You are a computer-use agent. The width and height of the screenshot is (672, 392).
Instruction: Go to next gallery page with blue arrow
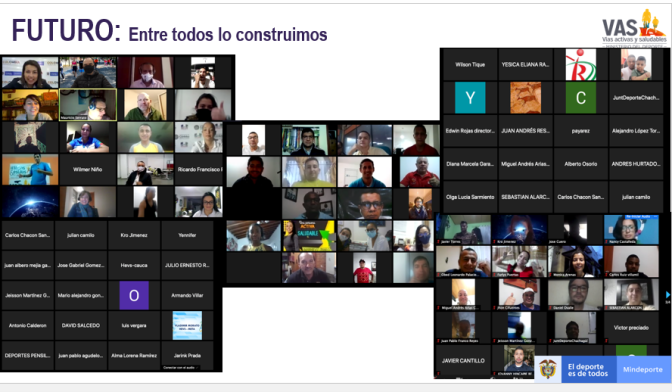pos(667,295)
